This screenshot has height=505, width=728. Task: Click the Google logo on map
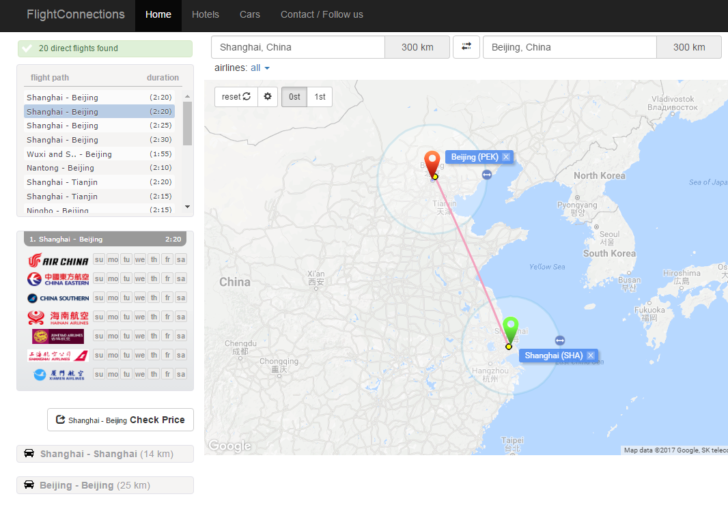click(230, 446)
